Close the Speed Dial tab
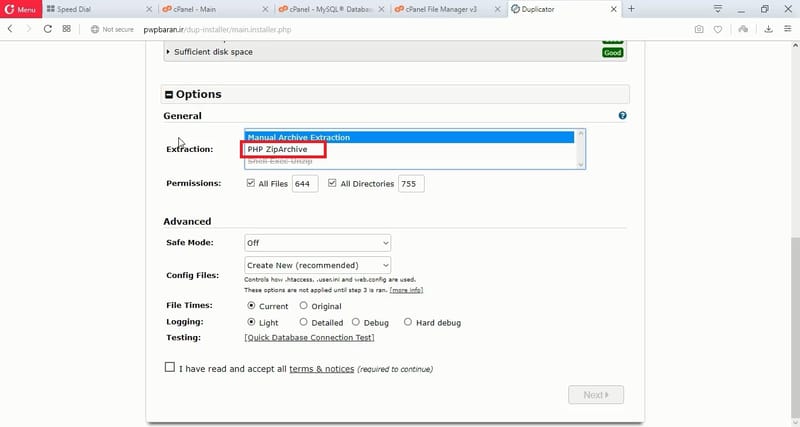800x427 pixels. pos(148,9)
